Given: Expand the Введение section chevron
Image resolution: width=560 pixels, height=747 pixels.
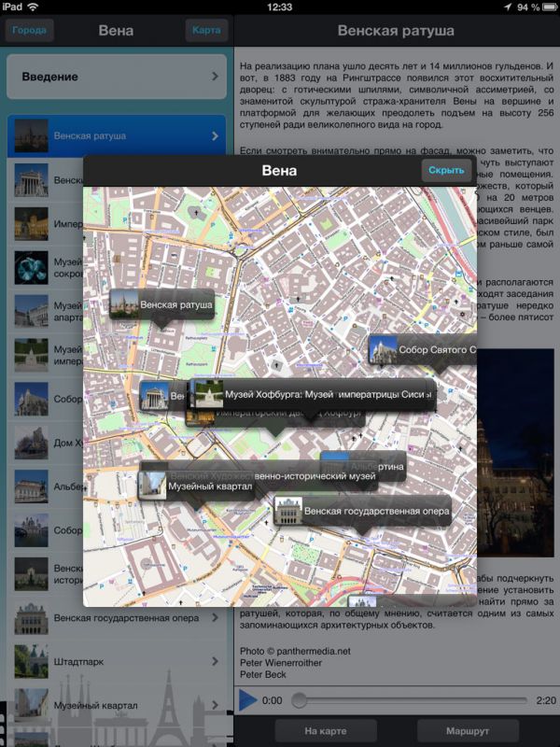Looking at the screenshot, I should [215, 77].
